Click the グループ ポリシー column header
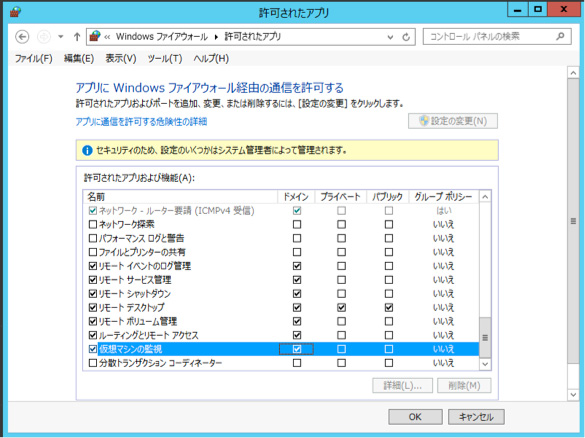This screenshot has width=585, height=438. [444, 197]
